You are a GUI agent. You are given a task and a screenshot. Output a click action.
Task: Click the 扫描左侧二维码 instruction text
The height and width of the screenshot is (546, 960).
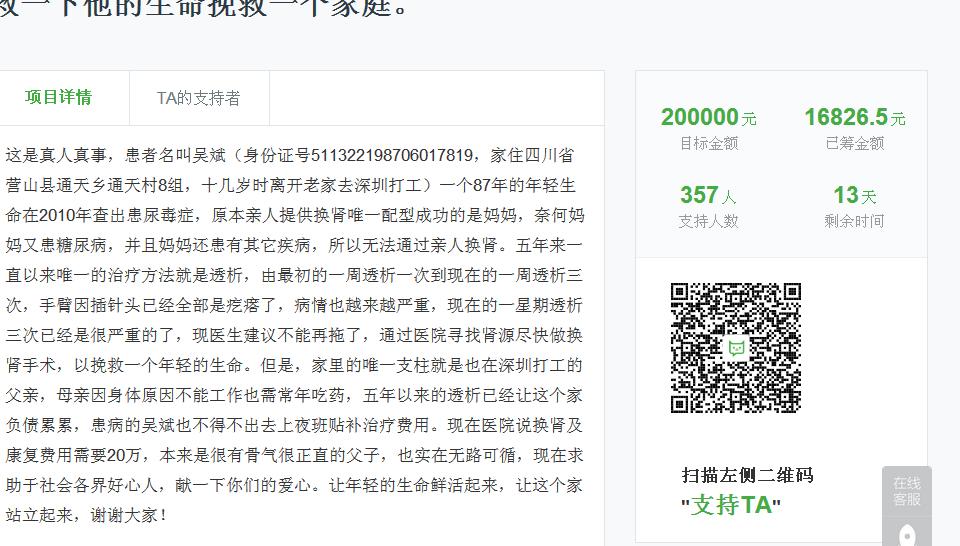747,475
